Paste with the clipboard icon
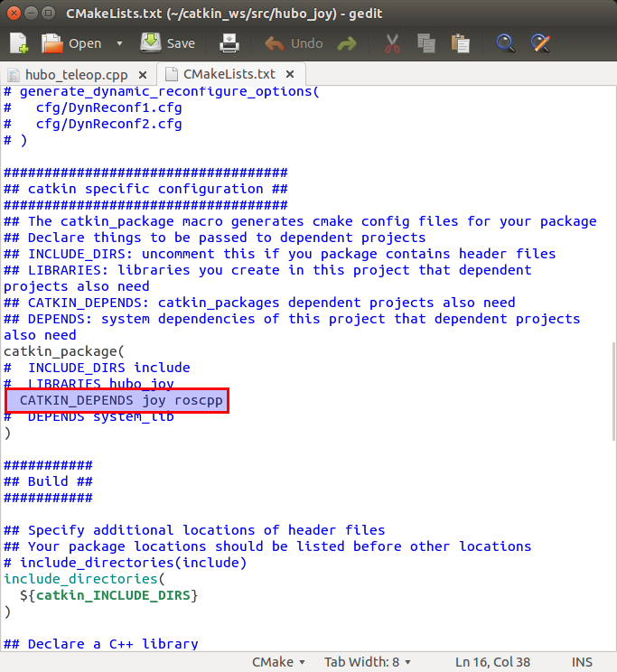 pos(461,43)
